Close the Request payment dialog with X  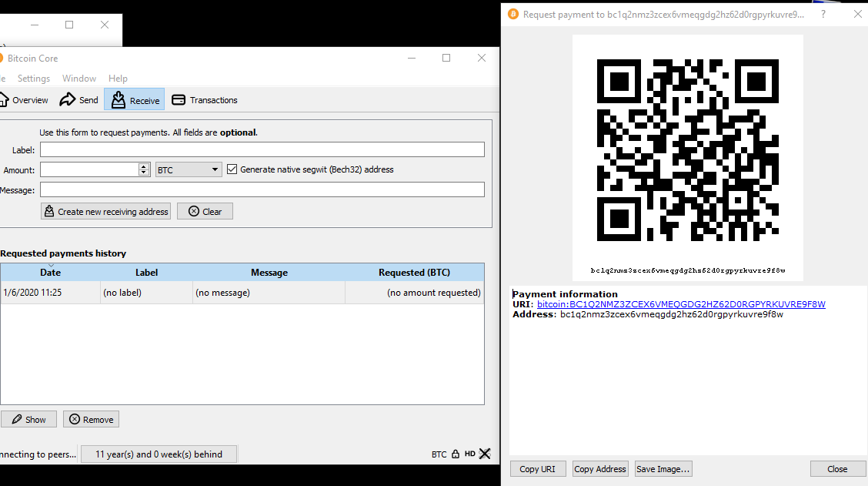pyautogui.click(x=857, y=15)
